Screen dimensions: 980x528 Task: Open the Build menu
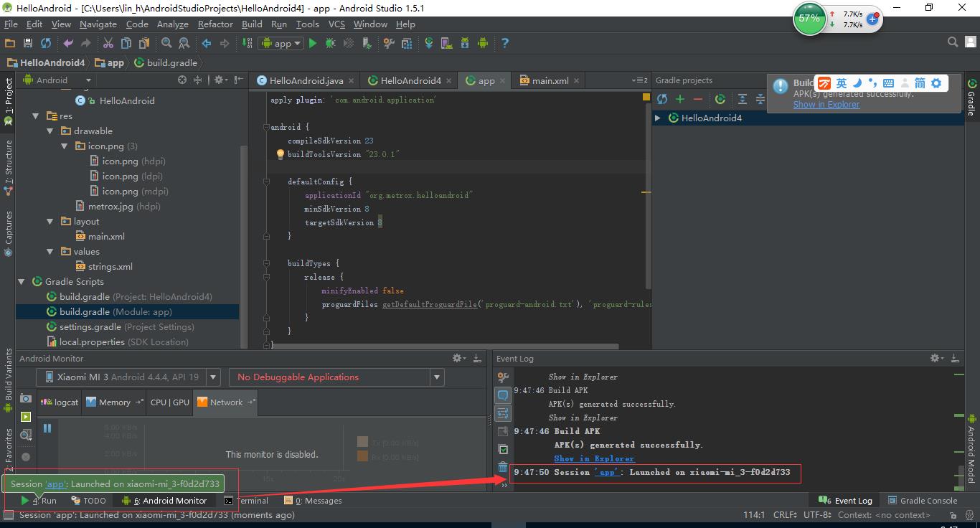pyautogui.click(x=252, y=24)
